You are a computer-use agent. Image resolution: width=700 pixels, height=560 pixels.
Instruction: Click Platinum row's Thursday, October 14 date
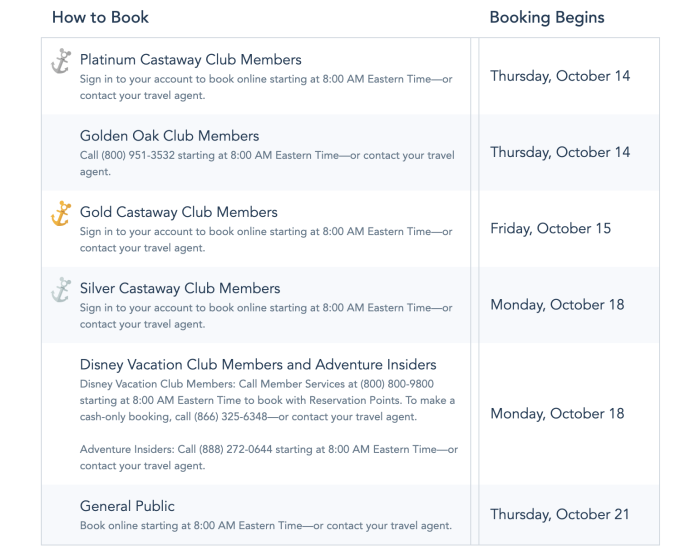point(560,77)
